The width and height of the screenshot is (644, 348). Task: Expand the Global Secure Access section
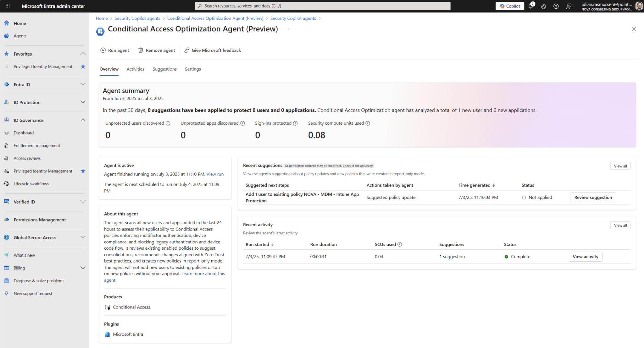[83, 237]
